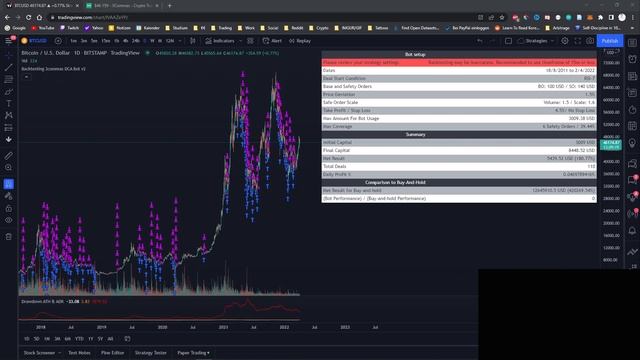Hide all drawings with the eye icon
The image size is (640, 360).
click(x=9, y=220)
